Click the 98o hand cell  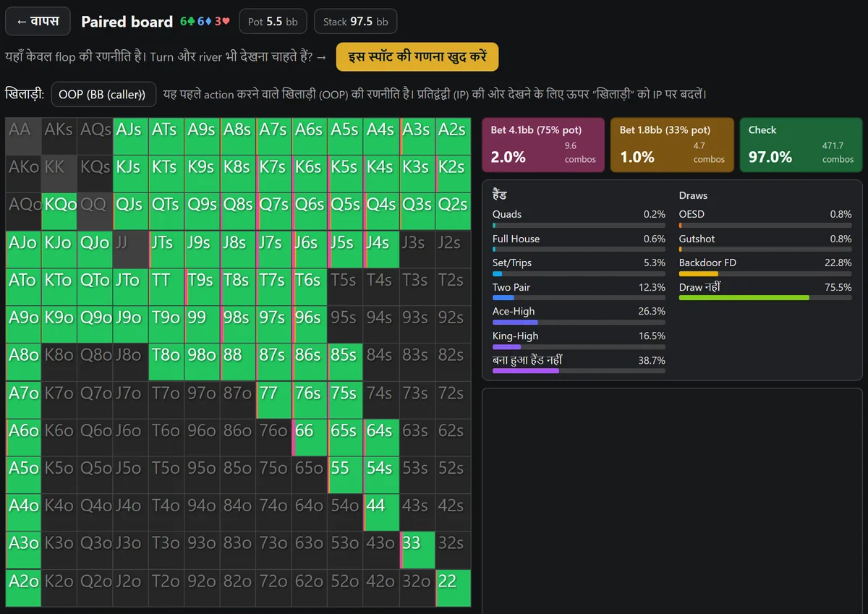click(x=203, y=362)
